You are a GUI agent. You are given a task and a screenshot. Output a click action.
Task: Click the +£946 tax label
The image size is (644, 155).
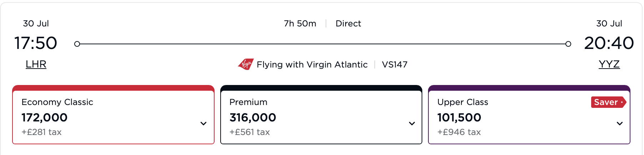(459, 132)
